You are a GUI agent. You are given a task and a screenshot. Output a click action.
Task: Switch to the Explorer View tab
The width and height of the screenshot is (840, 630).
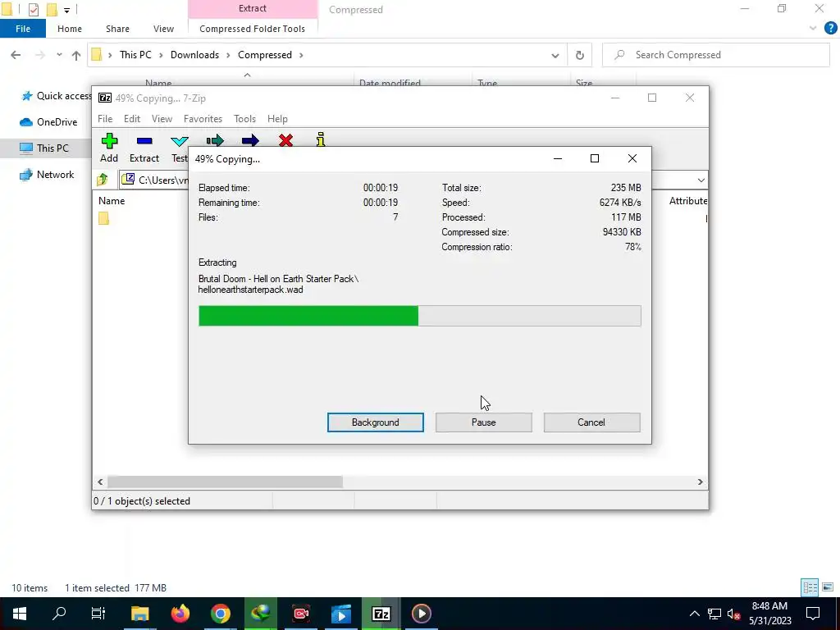click(163, 29)
